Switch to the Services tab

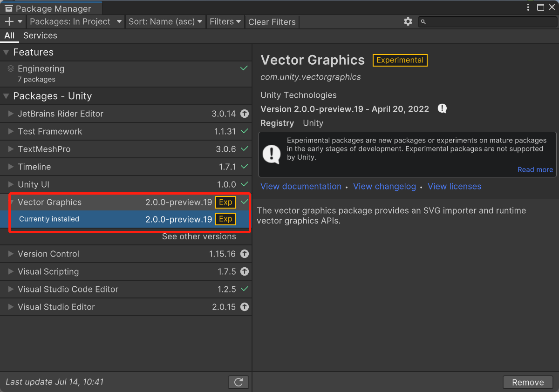tap(40, 35)
